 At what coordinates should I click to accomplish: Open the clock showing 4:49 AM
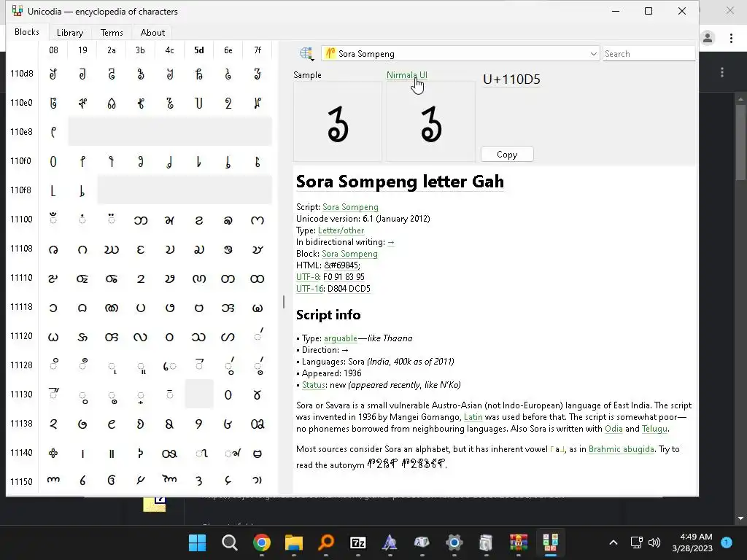(692, 542)
